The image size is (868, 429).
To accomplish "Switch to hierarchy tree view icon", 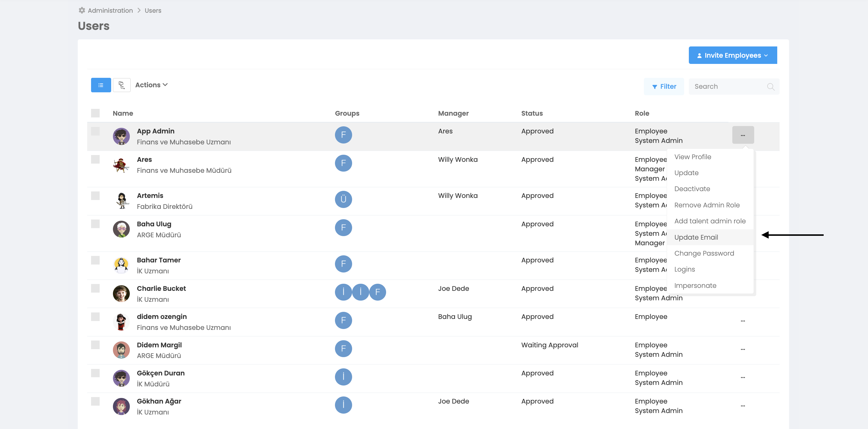I will tap(122, 85).
